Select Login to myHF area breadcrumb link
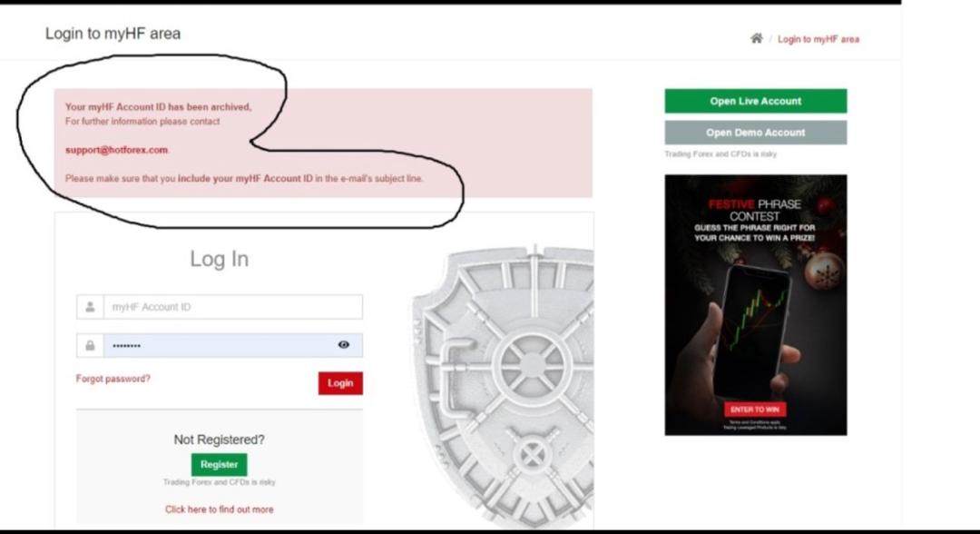The height and width of the screenshot is (534, 980). (818, 39)
